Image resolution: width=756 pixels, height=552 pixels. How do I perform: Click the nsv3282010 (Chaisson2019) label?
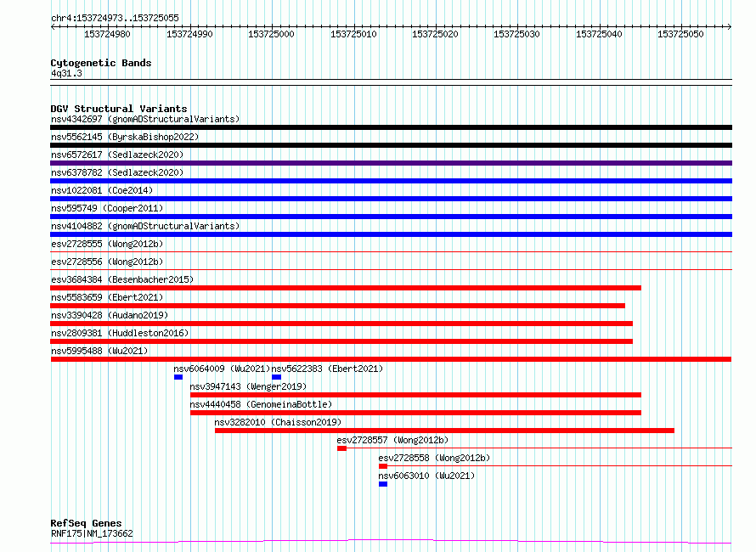click(278, 422)
